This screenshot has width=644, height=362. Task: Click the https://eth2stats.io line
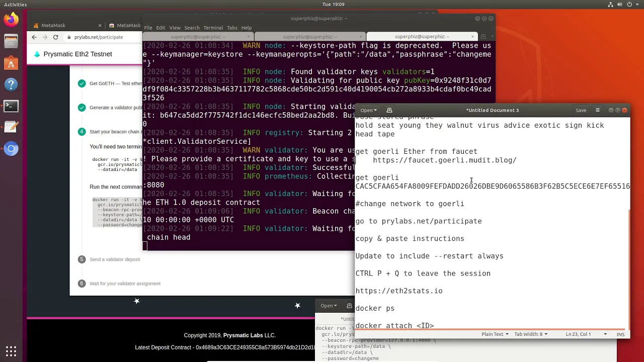[399, 291]
